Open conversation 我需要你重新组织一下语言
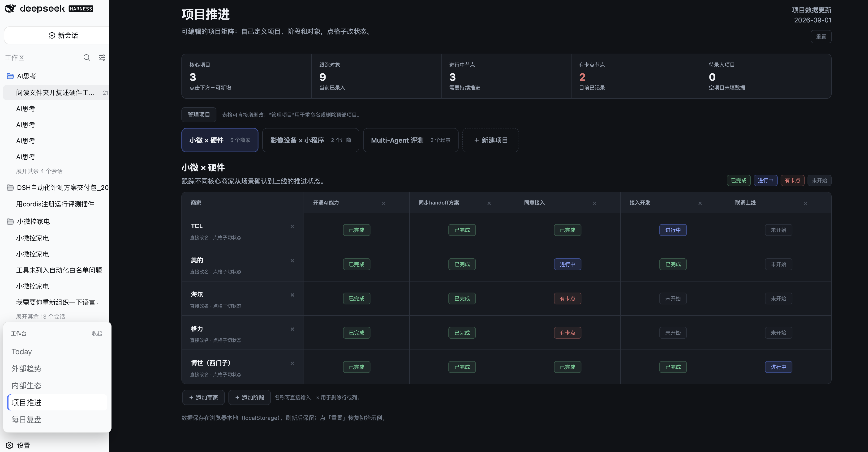 [57, 303]
